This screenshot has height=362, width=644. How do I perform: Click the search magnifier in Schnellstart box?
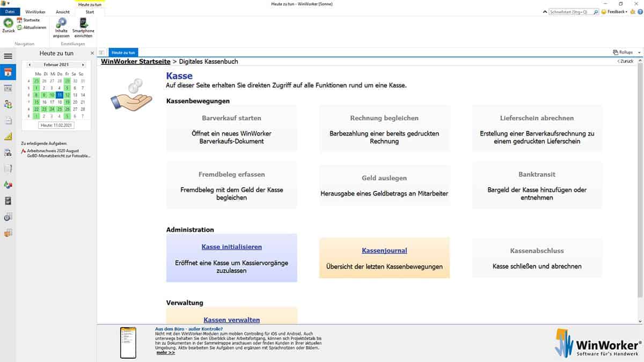pyautogui.click(x=595, y=12)
